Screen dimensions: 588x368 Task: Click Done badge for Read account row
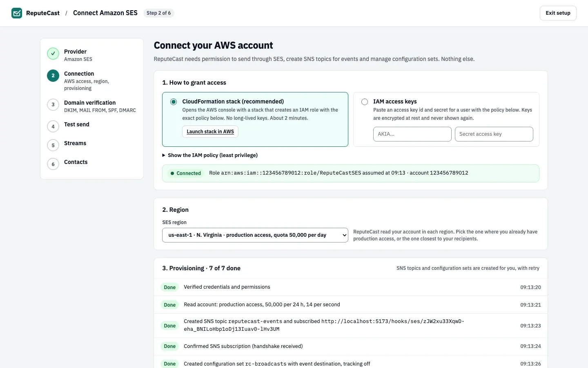pos(170,305)
